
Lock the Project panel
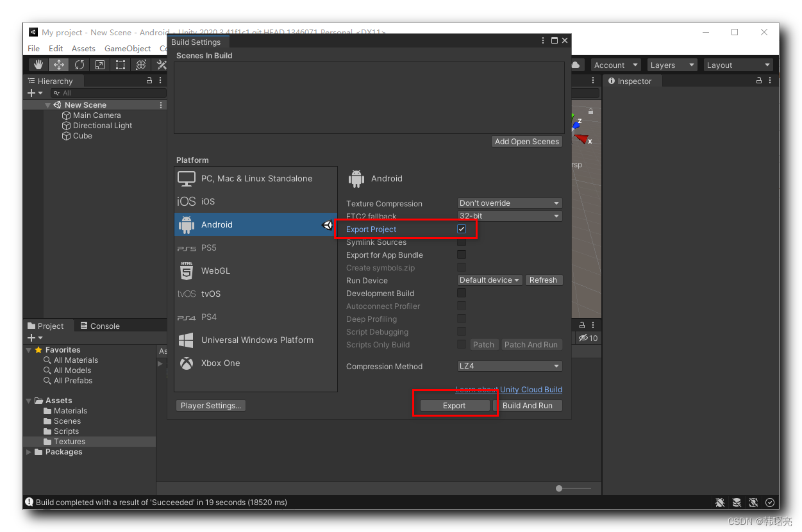point(583,326)
